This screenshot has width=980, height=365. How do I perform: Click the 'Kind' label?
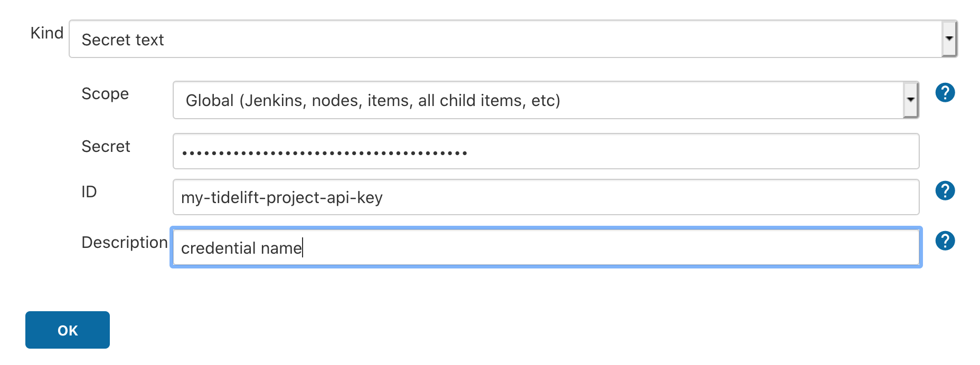[x=47, y=33]
